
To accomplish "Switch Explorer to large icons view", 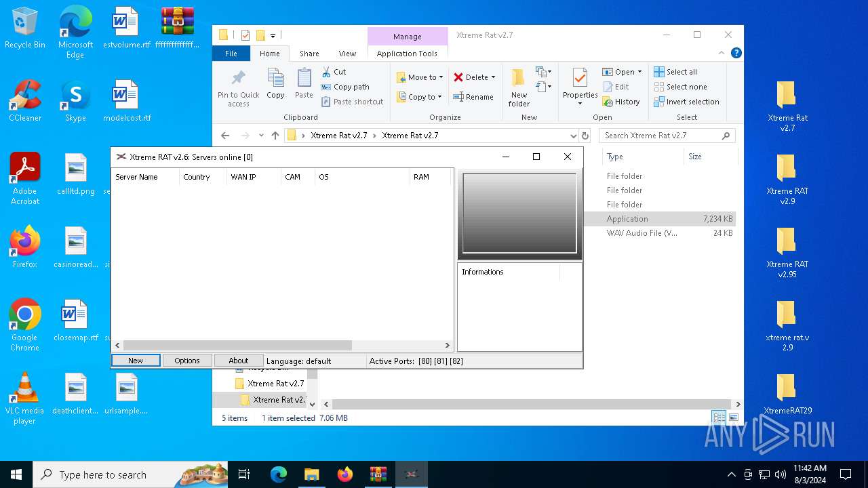I will pos(733,418).
